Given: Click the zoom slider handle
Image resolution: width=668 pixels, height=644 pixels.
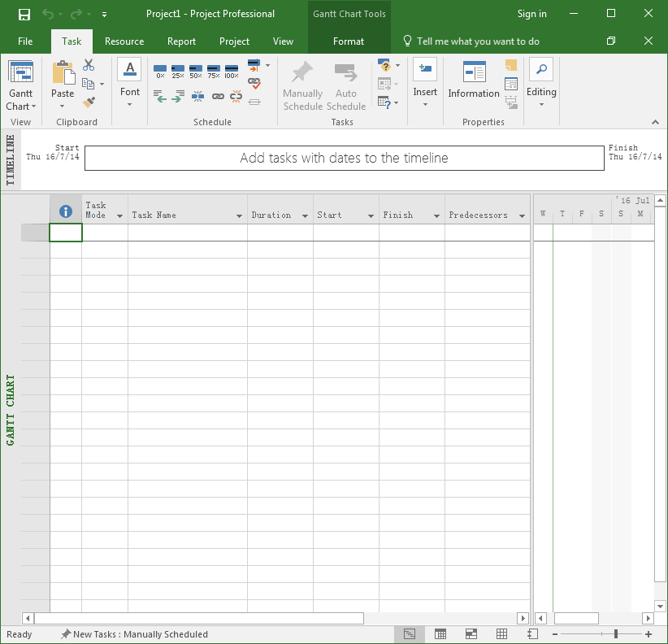Looking at the screenshot, I should point(616,634).
